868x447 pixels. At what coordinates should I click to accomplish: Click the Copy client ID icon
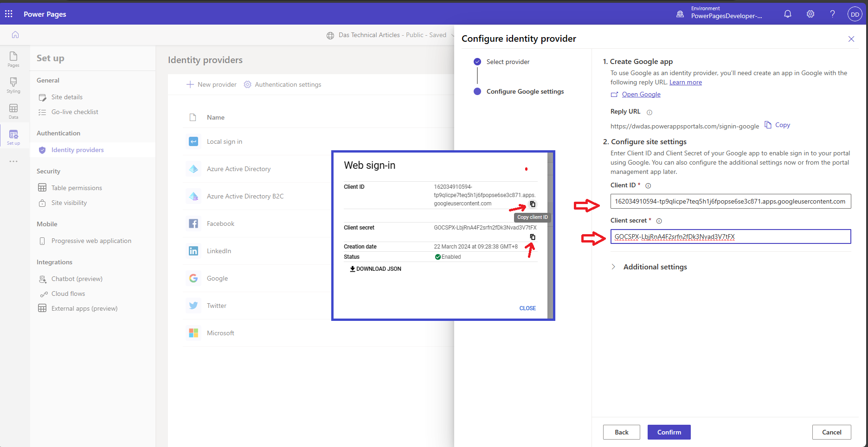coord(533,204)
